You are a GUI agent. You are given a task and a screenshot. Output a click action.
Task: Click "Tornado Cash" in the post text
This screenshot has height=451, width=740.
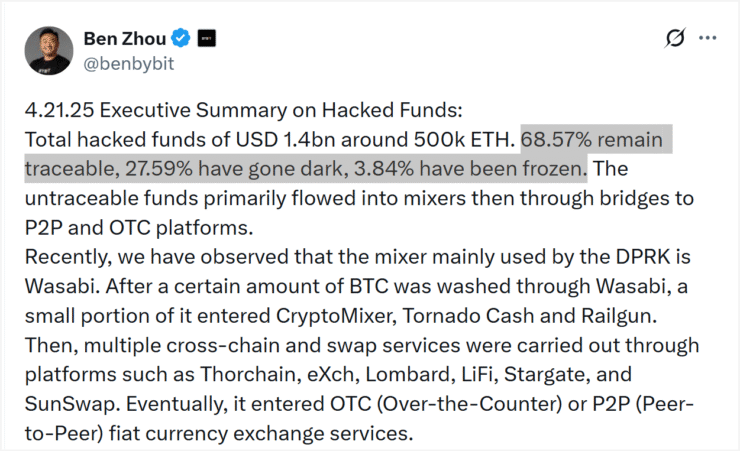tap(468, 316)
